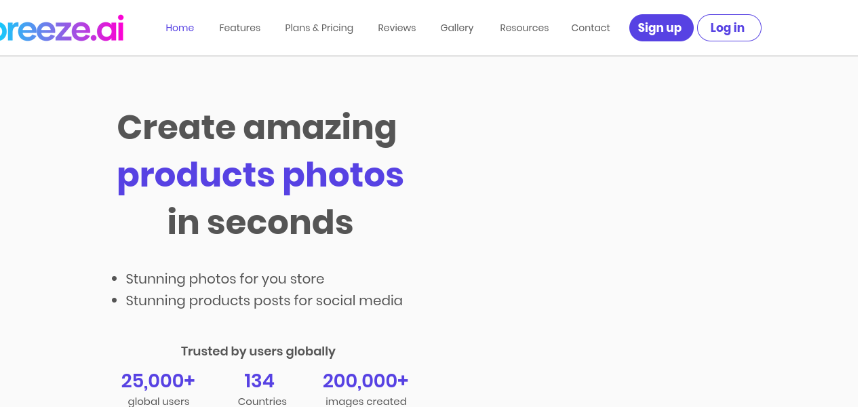The width and height of the screenshot is (868, 407).
Task: Click the breeze.ai logo
Action: pos(61,28)
